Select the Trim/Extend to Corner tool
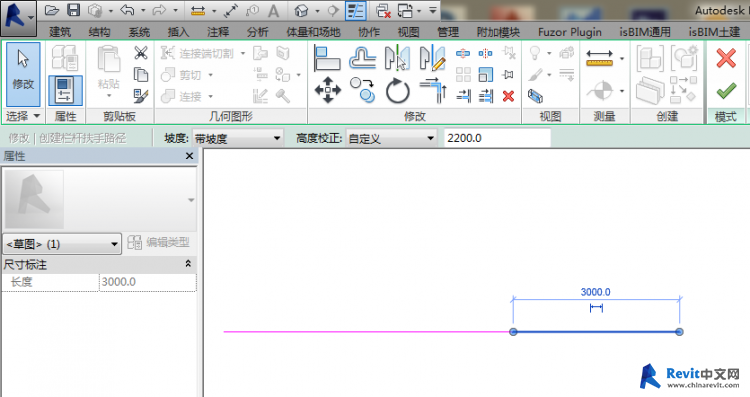The image size is (750, 397). [433, 90]
